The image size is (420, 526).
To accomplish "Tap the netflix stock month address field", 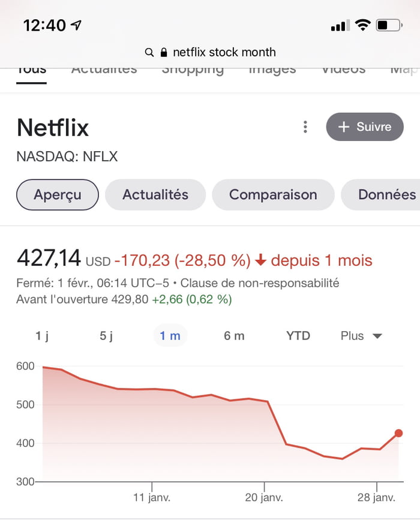I will pyautogui.click(x=224, y=53).
